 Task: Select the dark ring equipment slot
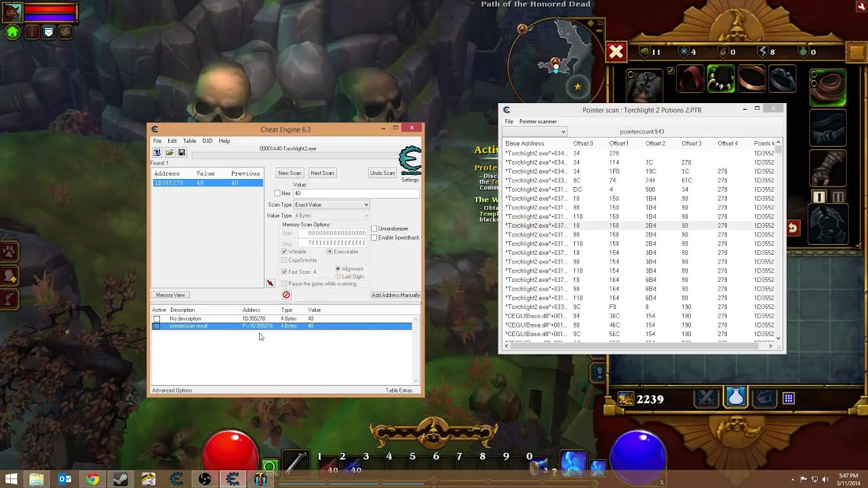(x=781, y=79)
